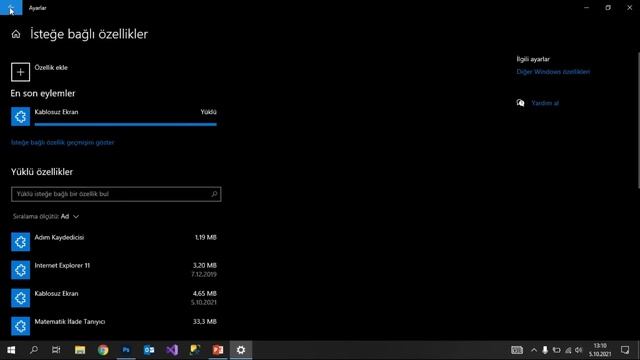Open the notification center icon
This screenshot has height=360, width=640.
(x=625, y=350)
